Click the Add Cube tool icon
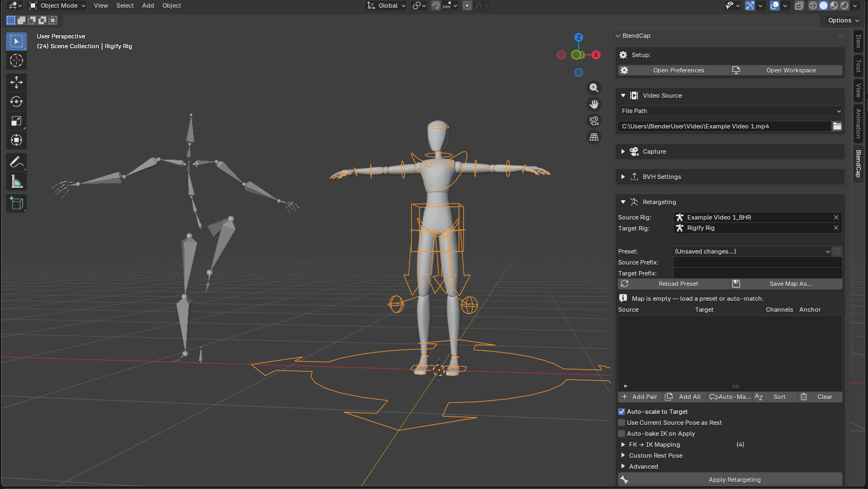The height and width of the screenshot is (489, 868). point(16,204)
